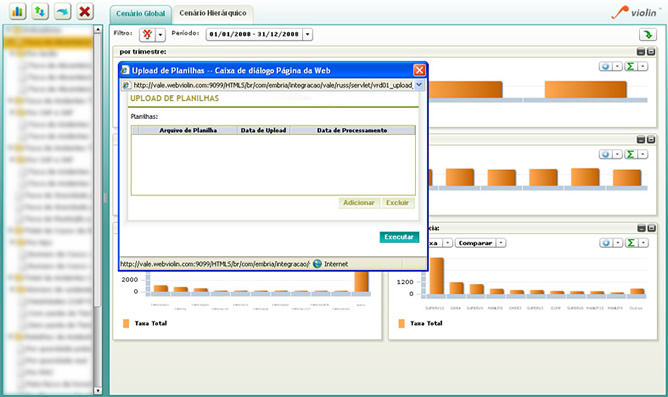Open the bar chart icon in toolbar
Screen dimensions: 668x397
[x=17, y=12]
